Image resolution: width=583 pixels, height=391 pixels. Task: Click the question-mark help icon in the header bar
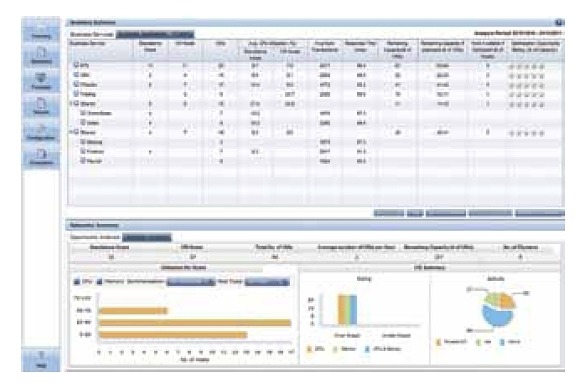pyautogui.click(x=558, y=23)
